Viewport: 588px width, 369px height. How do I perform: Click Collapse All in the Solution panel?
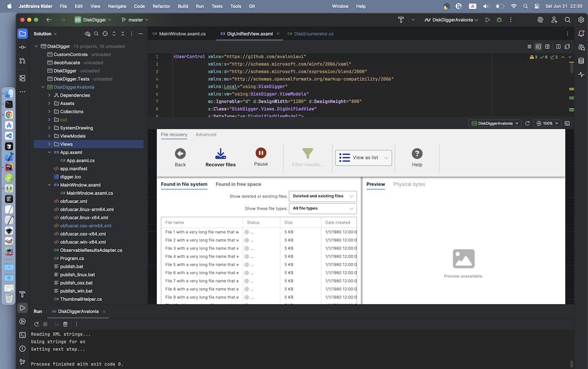(122, 34)
